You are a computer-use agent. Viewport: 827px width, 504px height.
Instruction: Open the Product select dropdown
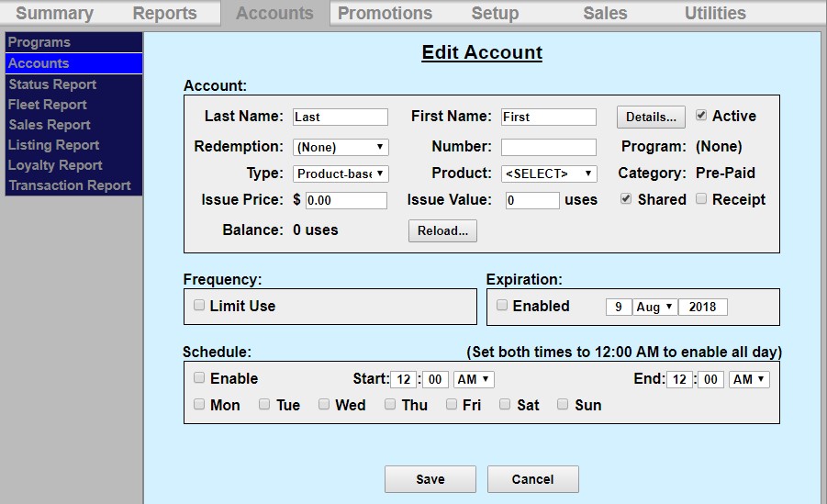coord(549,174)
